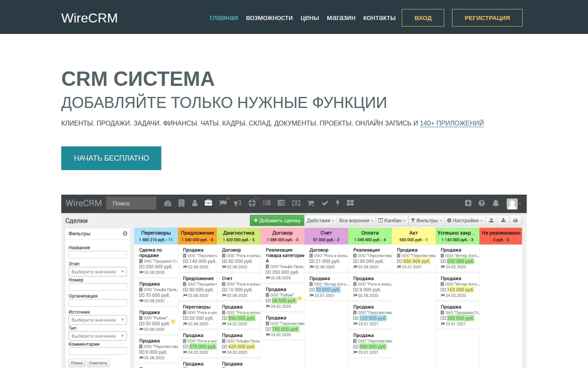
Task: Open the Все воронки dropdown
Action: pos(356,220)
